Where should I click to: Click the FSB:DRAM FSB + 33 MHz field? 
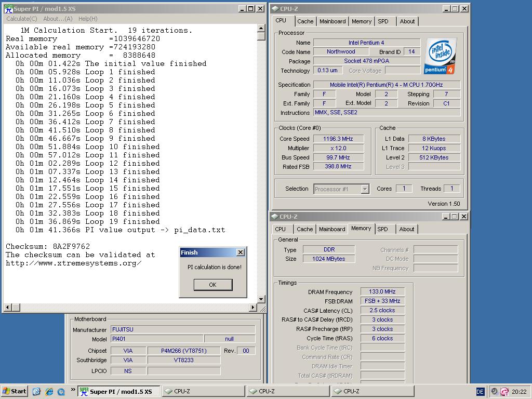pos(382,301)
